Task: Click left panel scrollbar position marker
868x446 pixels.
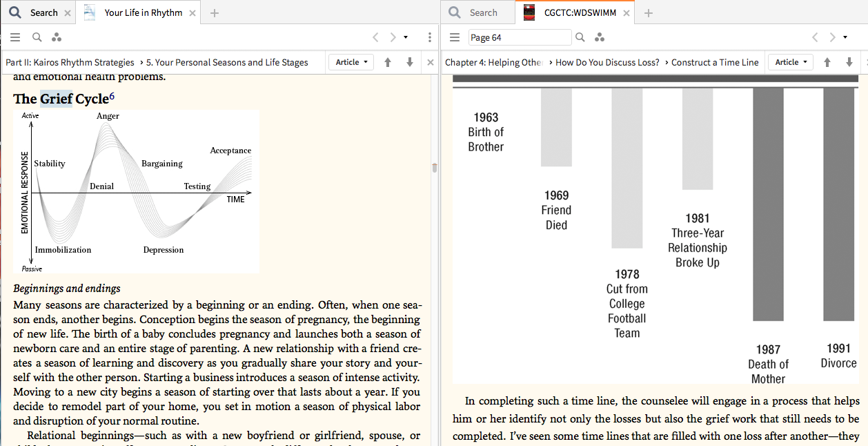Action: point(434,168)
